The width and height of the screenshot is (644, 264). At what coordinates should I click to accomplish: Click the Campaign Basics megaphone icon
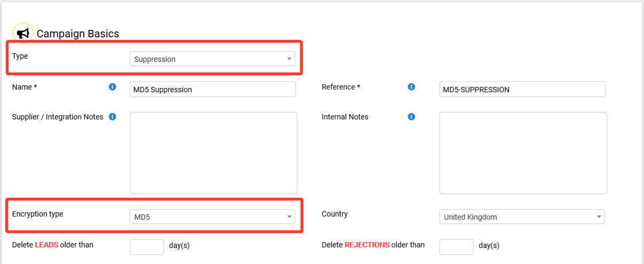tap(22, 33)
